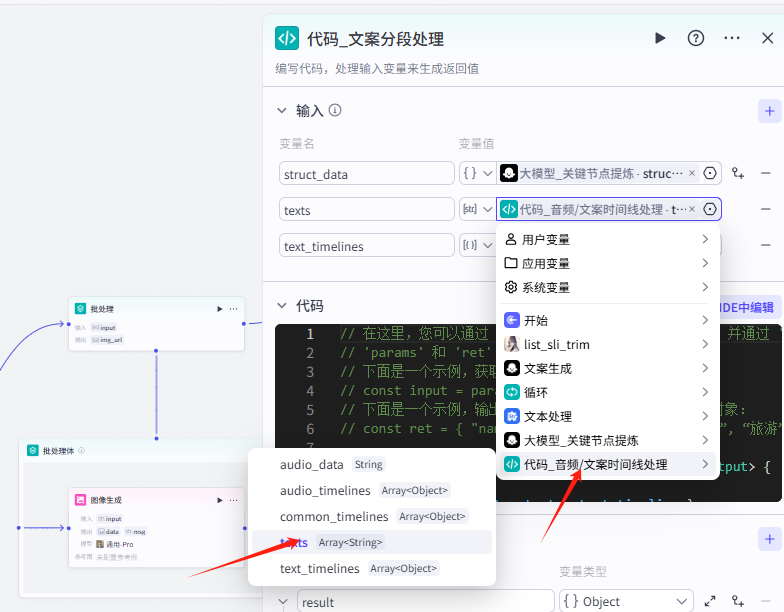
Task: Open the type dropdown for text_timelines
Action: coord(478,245)
